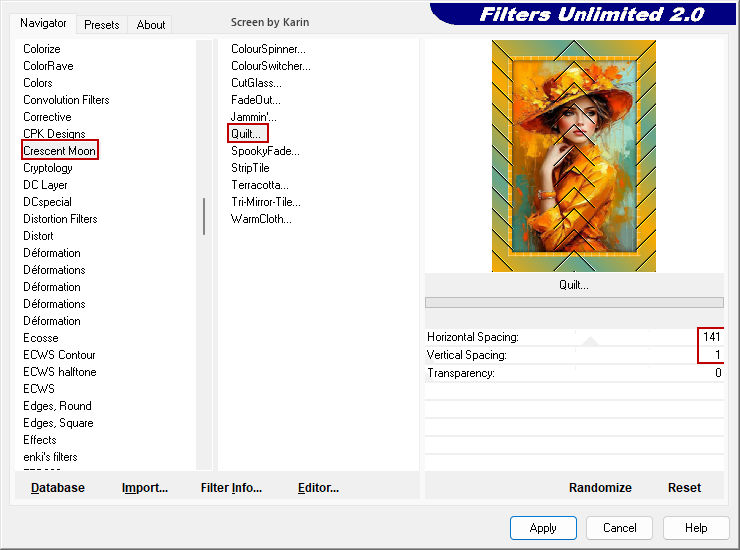Select the Corrective category

click(47, 117)
